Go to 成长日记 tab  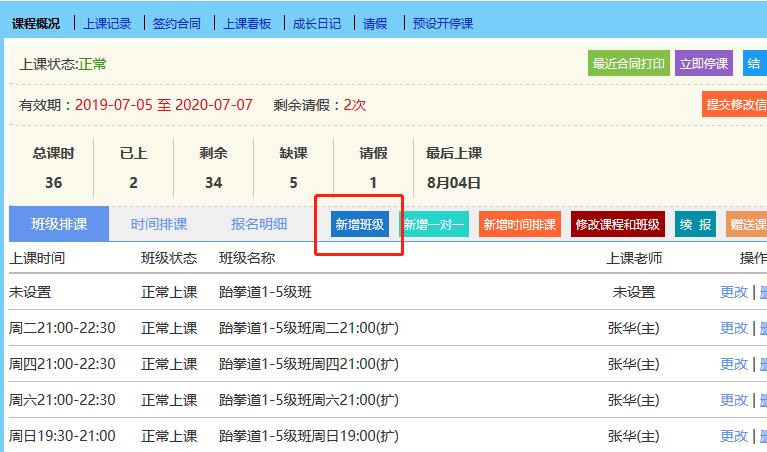click(317, 23)
